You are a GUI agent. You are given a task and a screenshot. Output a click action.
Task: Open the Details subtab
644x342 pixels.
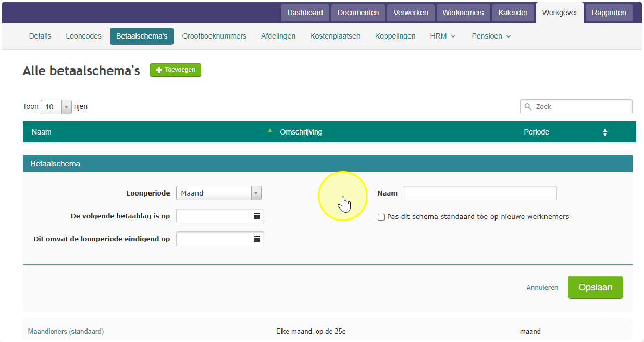pyautogui.click(x=40, y=36)
